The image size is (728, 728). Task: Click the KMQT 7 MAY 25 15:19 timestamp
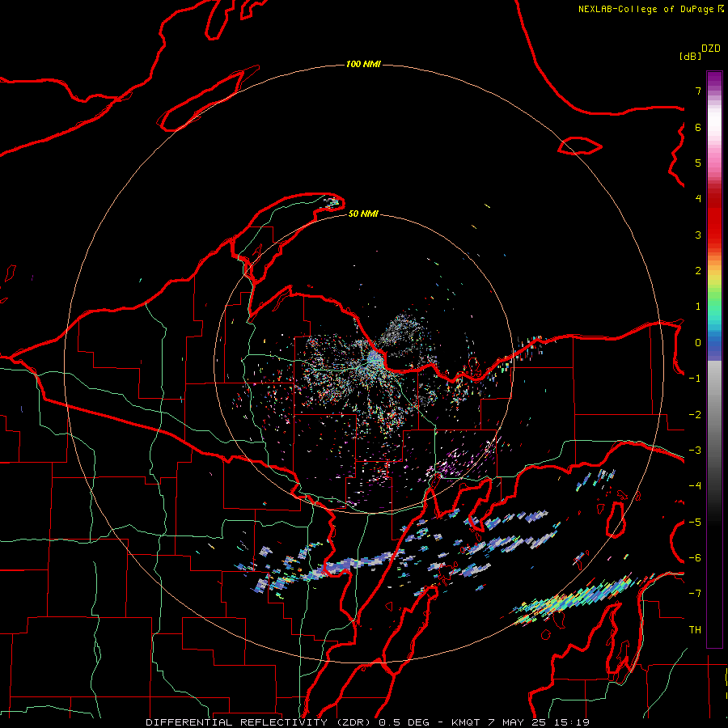520,722
